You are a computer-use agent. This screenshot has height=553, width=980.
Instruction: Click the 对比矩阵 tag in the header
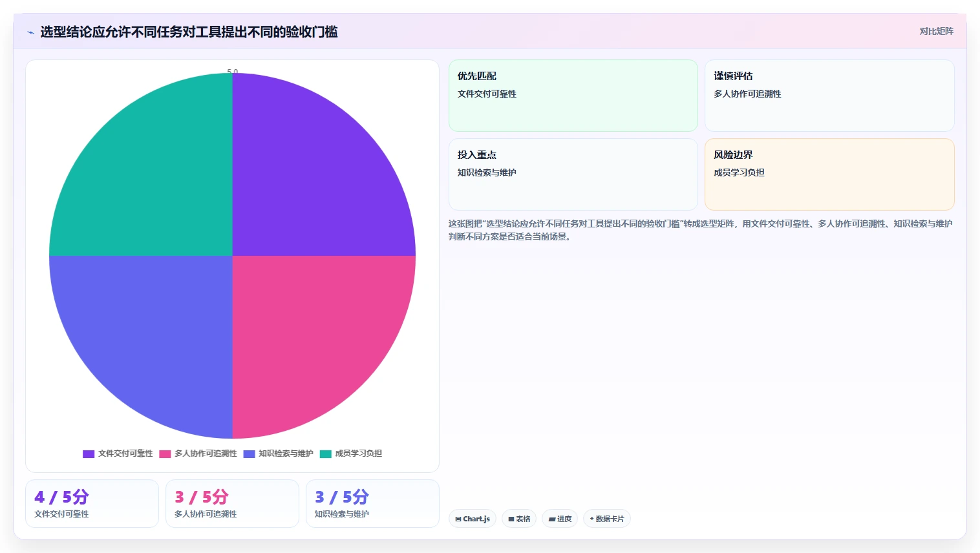tap(936, 31)
